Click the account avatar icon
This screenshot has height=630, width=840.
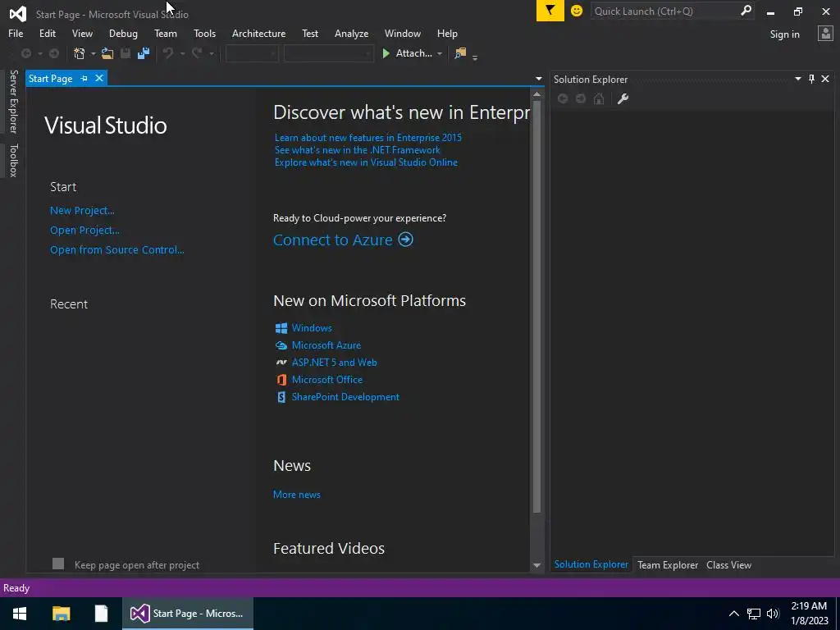tap(825, 34)
